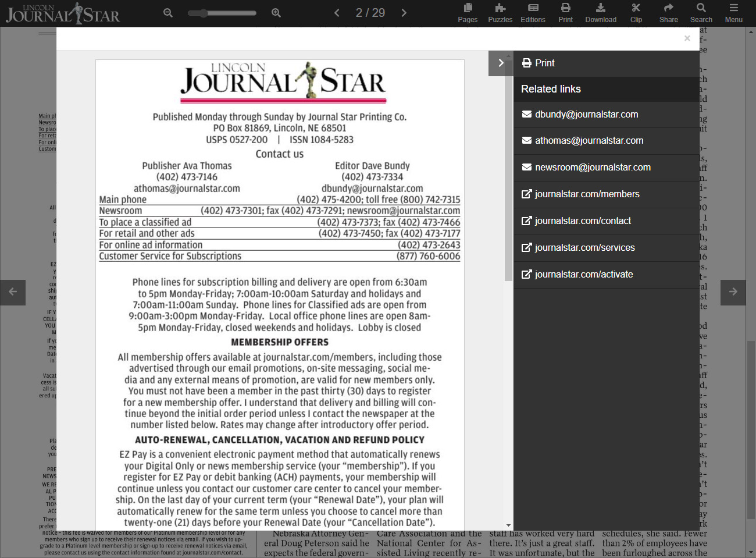The width and height of the screenshot is (756, 558).
Task: Open the Editions list
Action: point(533,13)
